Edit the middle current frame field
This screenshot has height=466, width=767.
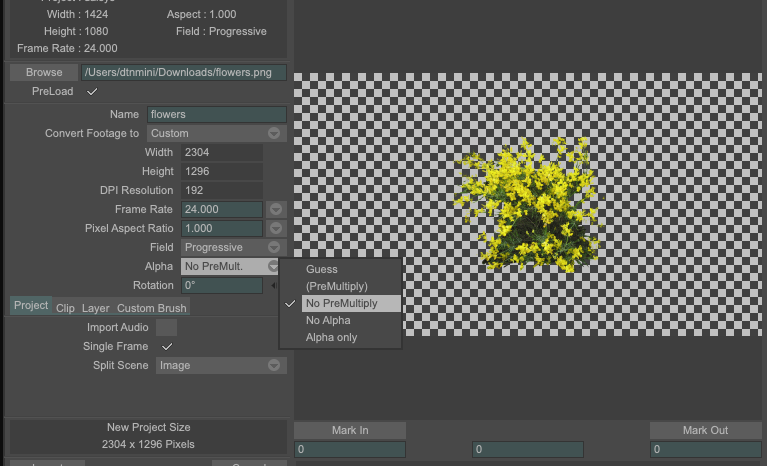(x=528, y=449)
